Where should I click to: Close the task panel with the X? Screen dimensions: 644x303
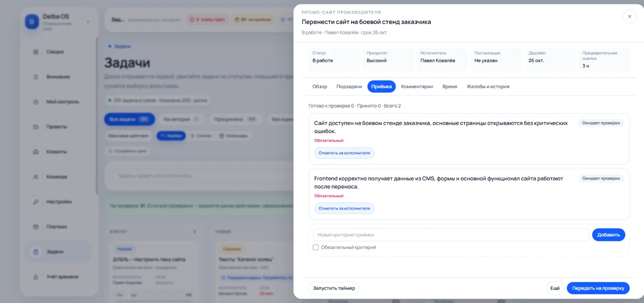[x=630, y=17]
